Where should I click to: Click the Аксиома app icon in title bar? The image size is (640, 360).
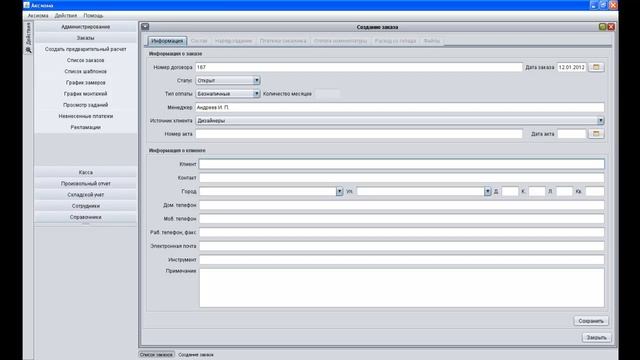click(x=27, y=5)
